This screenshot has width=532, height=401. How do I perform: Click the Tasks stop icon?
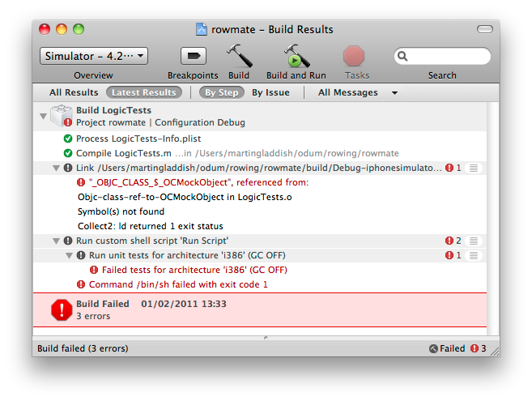point(355,56)
